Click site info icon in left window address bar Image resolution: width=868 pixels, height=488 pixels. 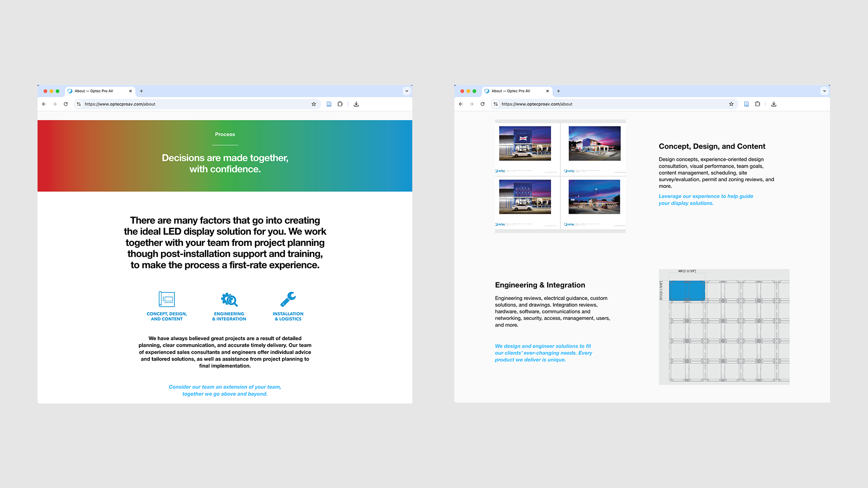(x=79, y=104)
